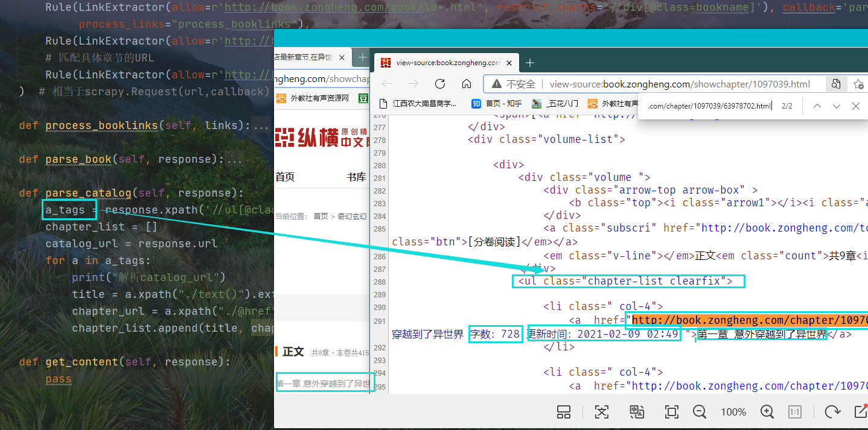
Task: Click 奇幻玄幻 in the breadcrumb
Action: 351,216
